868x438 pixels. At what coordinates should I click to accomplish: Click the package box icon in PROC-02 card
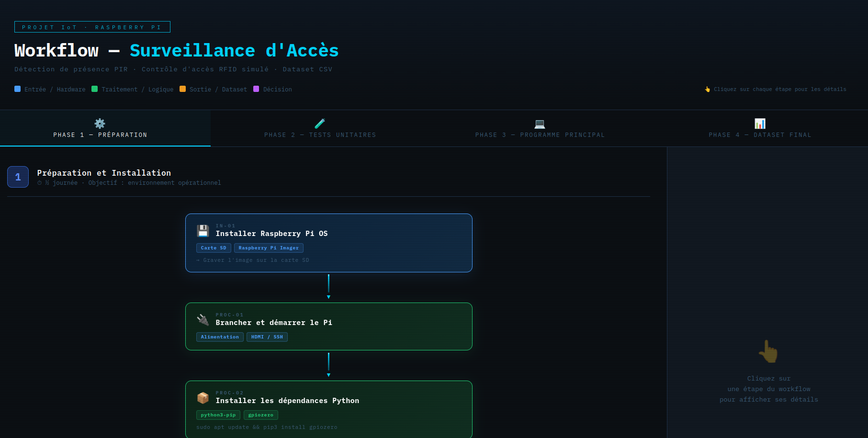[203, 398]
